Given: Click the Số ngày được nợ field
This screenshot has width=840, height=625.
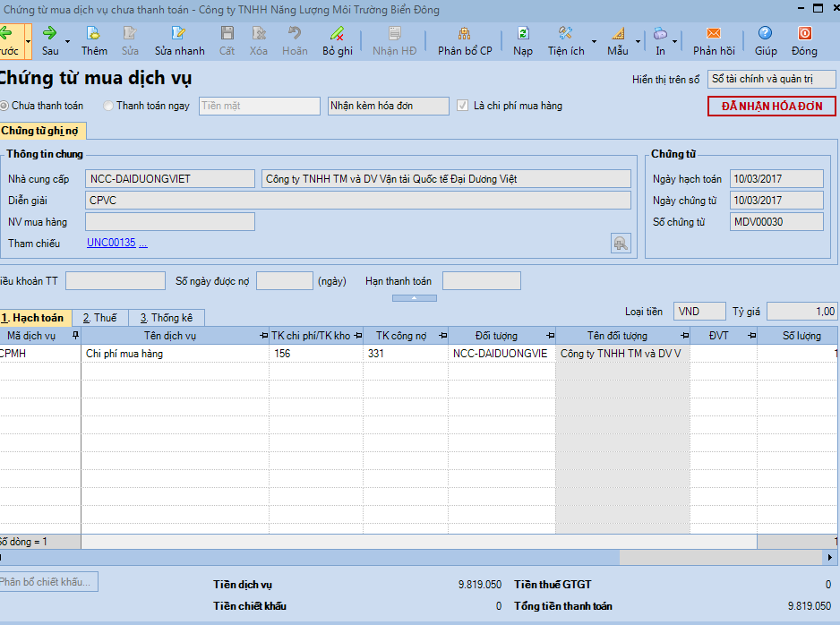Looking at the screenshot, I should pyautogui.click(x=285, y=280).
